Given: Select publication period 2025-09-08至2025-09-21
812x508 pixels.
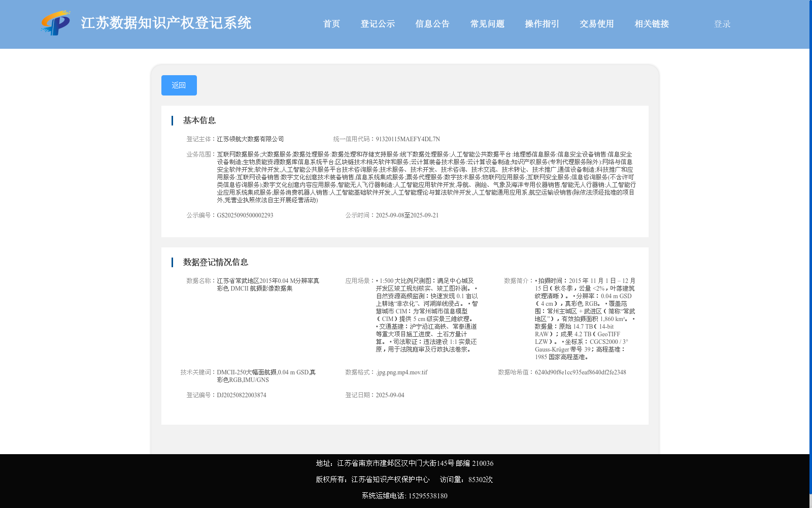Looking at the screenshot, I should point(407,215).
